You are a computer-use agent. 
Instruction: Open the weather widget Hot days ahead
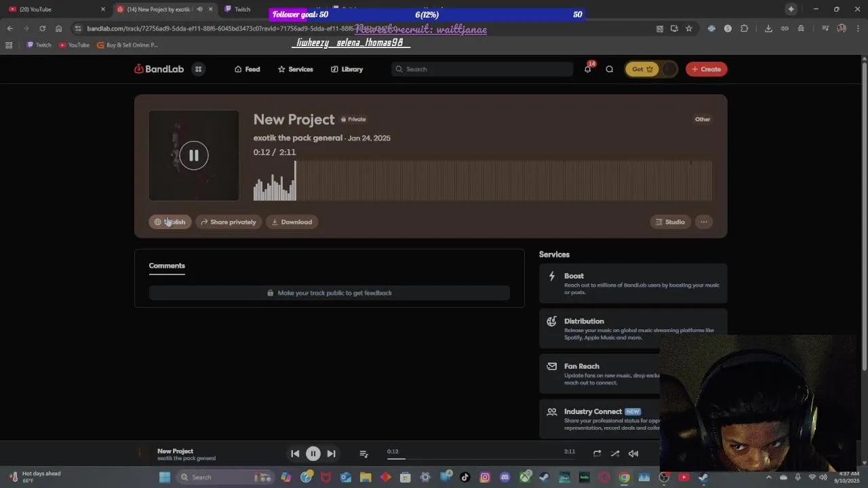click(x=34, y=477)
